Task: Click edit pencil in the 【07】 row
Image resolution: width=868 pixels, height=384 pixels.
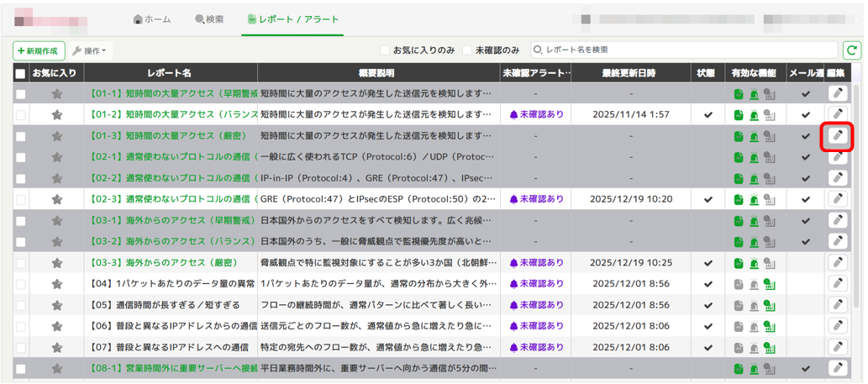Action: [838, 348]
